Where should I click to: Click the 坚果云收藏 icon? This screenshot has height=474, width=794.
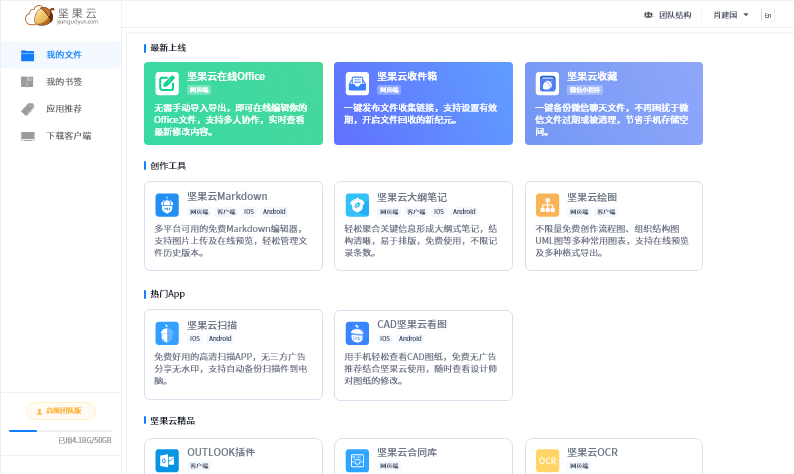tap(547, 83)
